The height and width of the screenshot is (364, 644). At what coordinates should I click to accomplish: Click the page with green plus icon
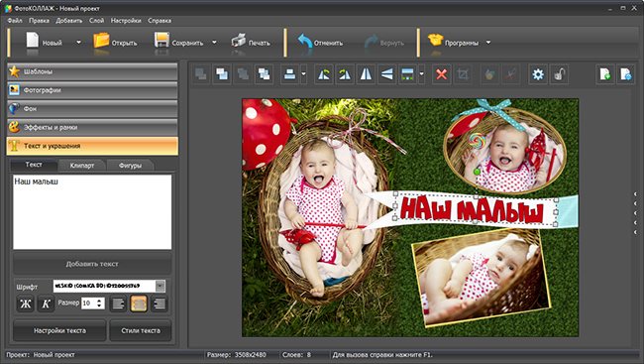pyautogui.click(x=605, y=74)
